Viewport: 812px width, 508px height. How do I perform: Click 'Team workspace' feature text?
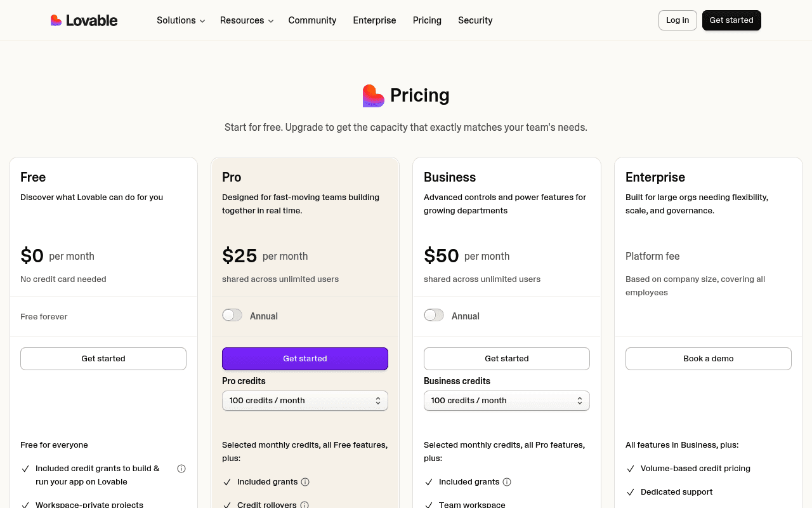tap(472, 505)
